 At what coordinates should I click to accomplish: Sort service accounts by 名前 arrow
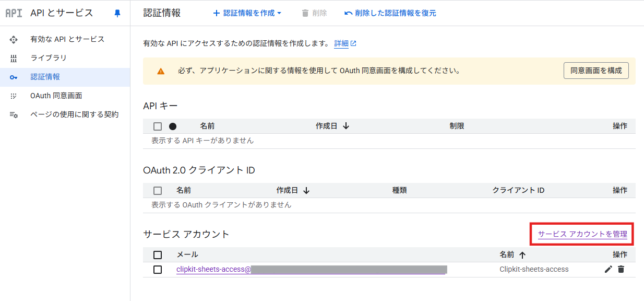pyautogui.click(x=522, y=255)
